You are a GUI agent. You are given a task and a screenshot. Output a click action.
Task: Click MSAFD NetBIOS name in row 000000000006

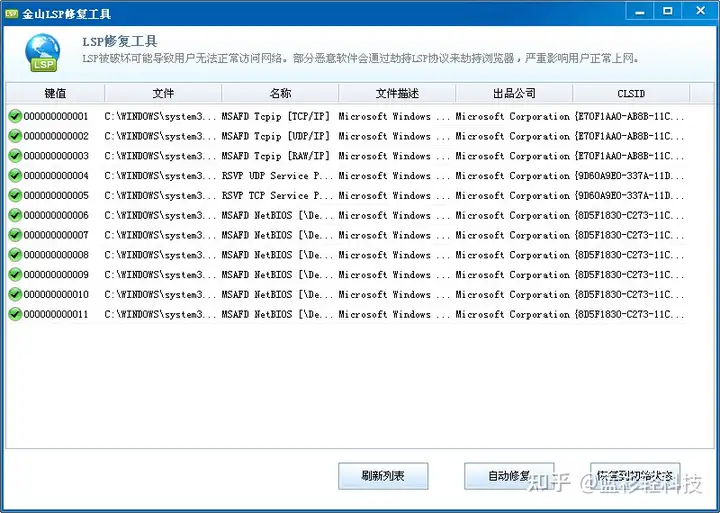(x=277, y=215)
